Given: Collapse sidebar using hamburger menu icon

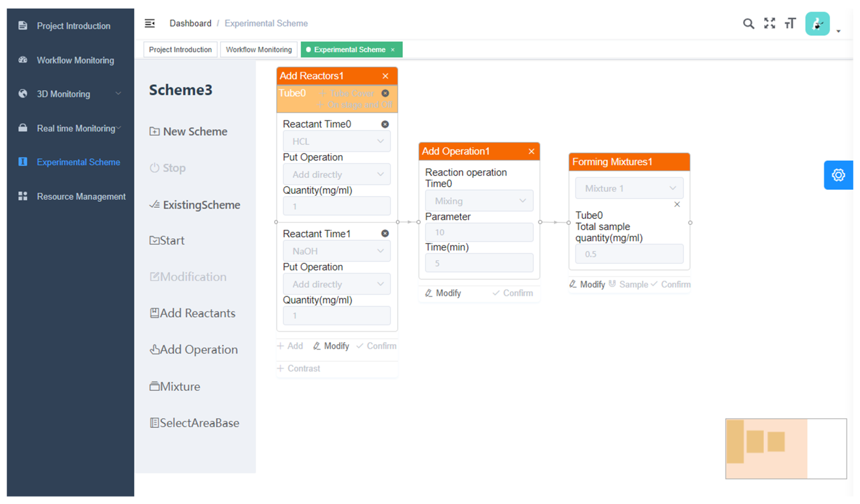Looking at the screenshot, I should pyautogui.click(x=150, y=23).
